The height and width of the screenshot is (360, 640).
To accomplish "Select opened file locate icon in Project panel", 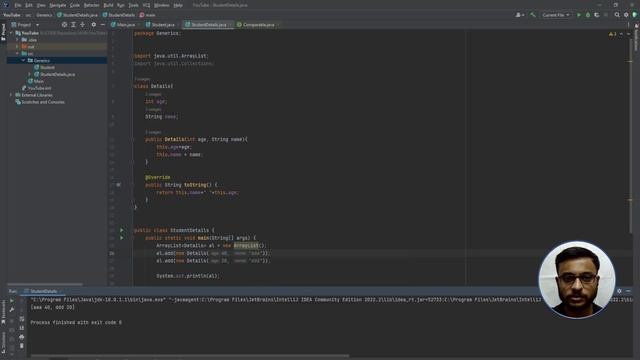I will (x=64, y=24).
